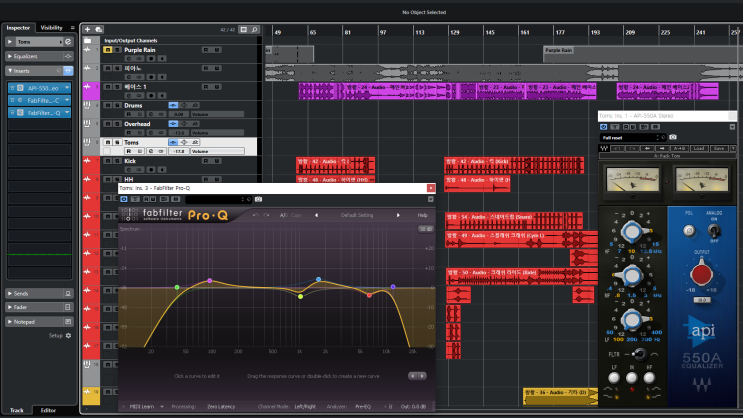Toggle the IN button on API-550A

click(x=631, y=378)
